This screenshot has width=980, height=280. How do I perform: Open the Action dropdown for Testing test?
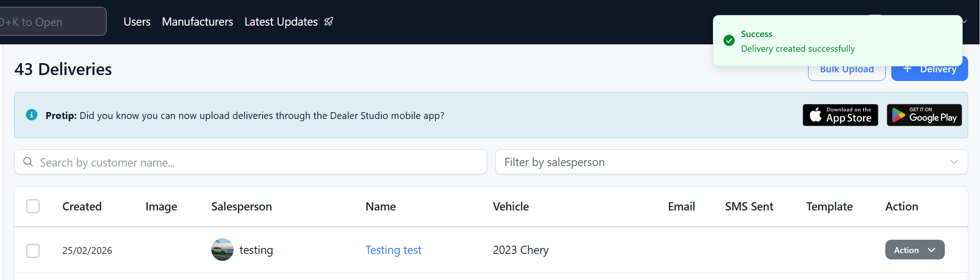coord(915,250)
